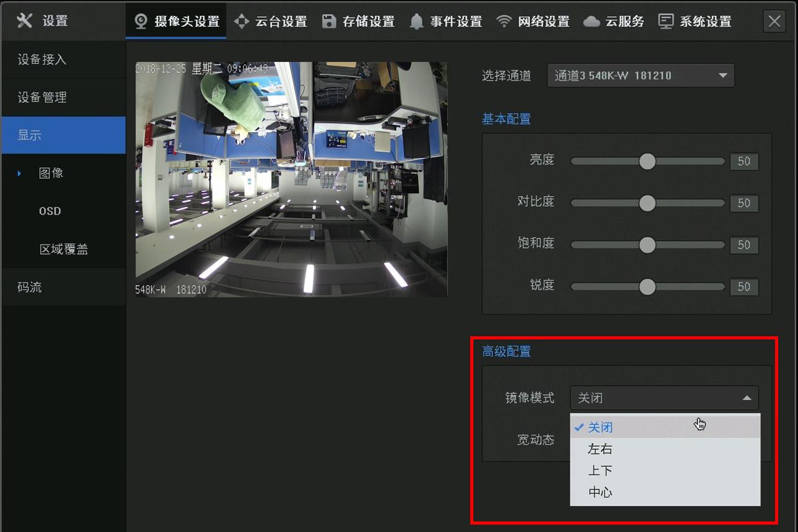This screenshot has height=532, width=798.
Task: Switch to 事件设置 tab
Action: (446, 21)
